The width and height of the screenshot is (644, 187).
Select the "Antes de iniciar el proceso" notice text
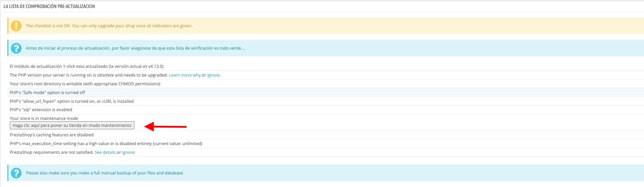[x=135, y=48]
